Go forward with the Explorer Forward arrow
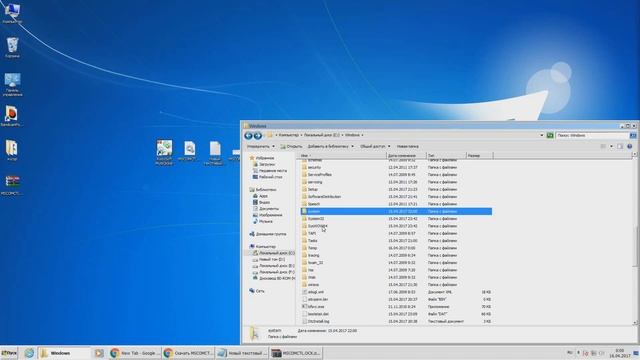Image resolution: width=640 pixels, height=360 pixels. [258, 136]
